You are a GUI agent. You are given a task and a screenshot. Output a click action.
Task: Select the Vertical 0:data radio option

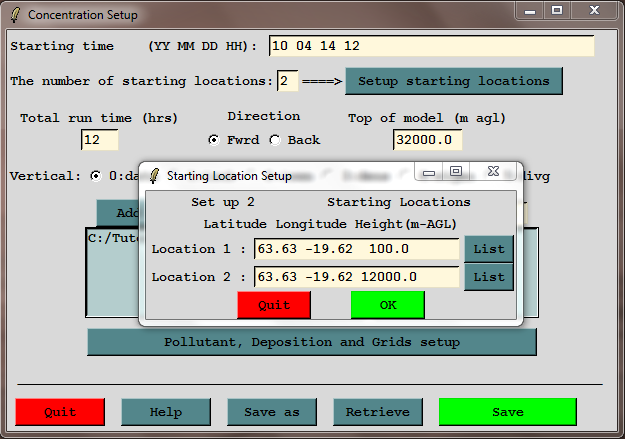pyautogui.click(x=96, y=176)
